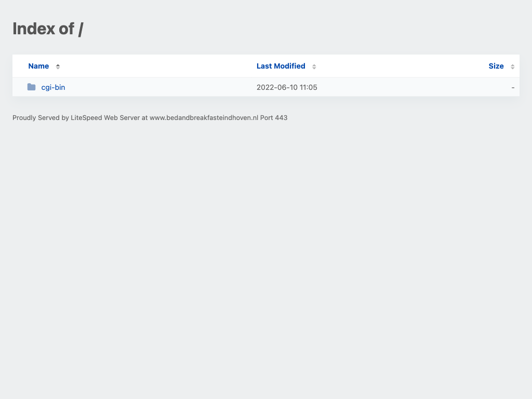Click the slash character in page heading
This screenshot has height=399, width=532.
tap(81, 29)
